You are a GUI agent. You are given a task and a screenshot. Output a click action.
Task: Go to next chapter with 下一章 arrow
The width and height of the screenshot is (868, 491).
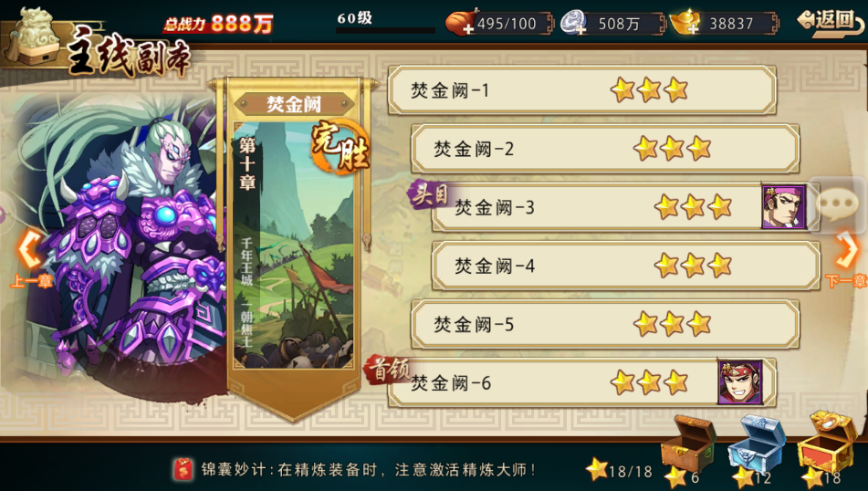[x=846, y=259]
